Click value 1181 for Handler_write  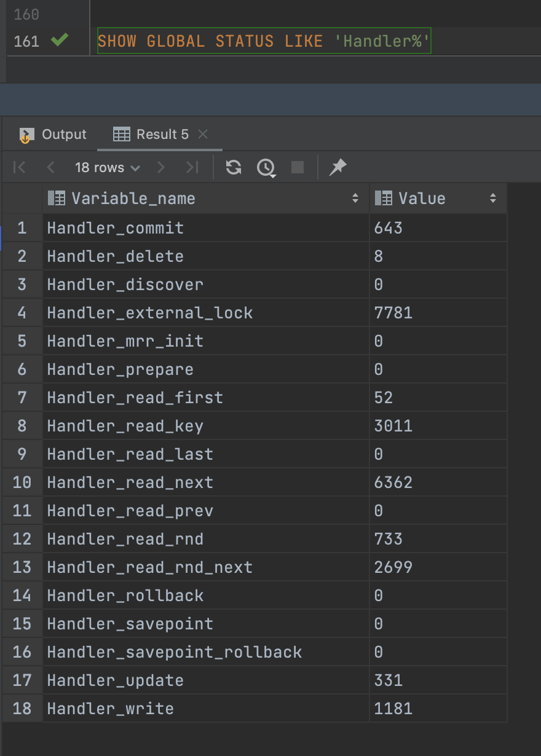pos(438,709)
